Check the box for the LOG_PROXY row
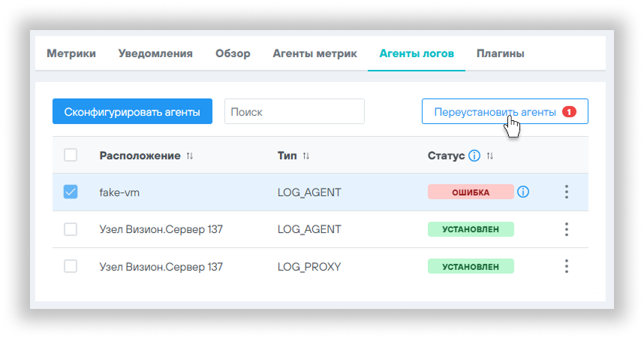This screenshot has height=339, width=644. pyautogui.click(x=71, y=266)
